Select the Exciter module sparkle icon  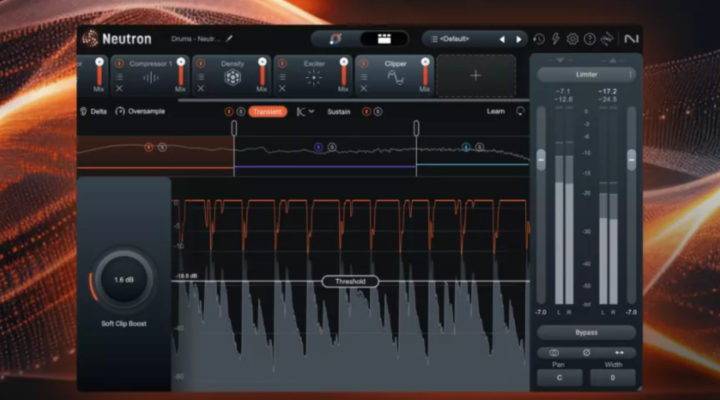tap(314, 78)
